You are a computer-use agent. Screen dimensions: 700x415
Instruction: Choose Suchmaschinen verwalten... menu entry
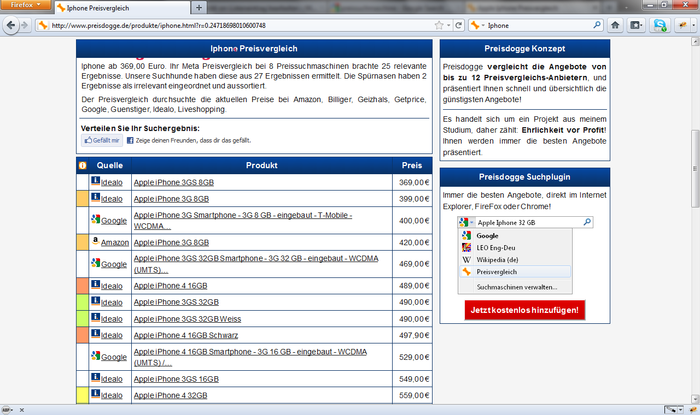[x=517, y=287]
